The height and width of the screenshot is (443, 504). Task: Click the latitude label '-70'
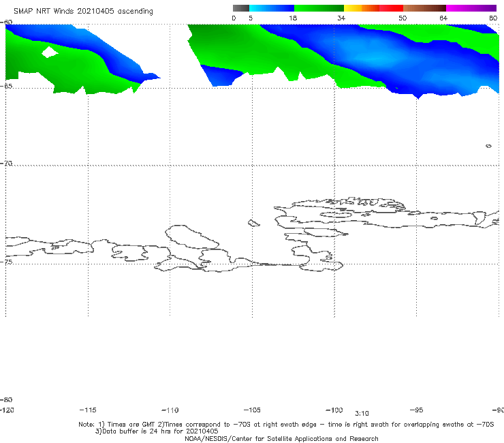point(6,164)
